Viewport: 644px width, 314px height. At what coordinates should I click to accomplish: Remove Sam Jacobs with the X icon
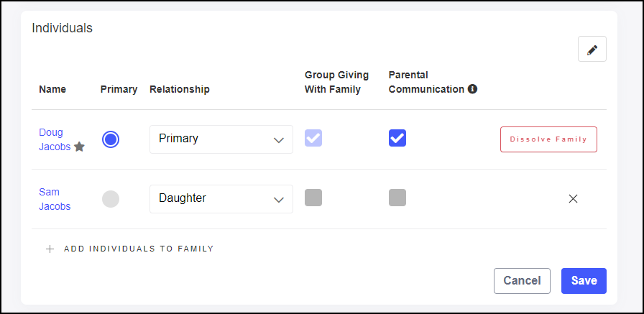pyautogui.click(x=573, y=199)
